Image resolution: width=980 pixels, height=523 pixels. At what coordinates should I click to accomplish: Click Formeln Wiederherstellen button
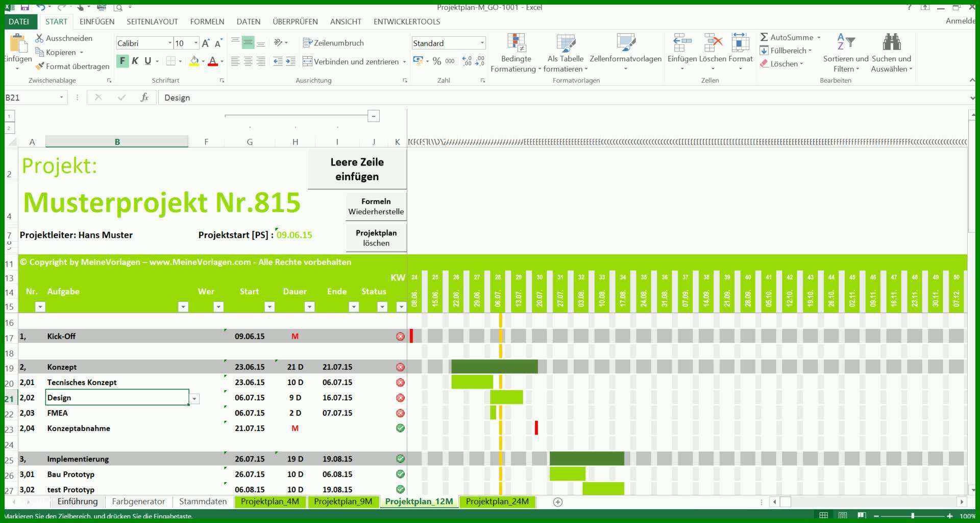[376, 206]
